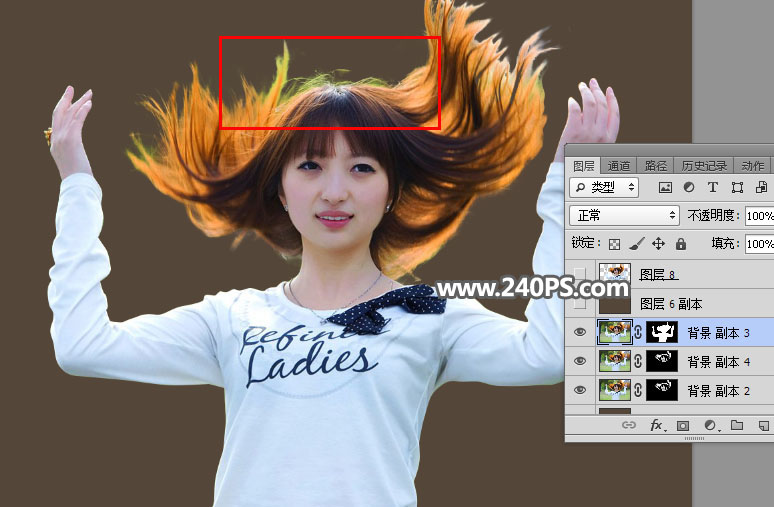774x507 pixels.
Task: Click the 背景 副本 2 layer name
Action: 719,391
